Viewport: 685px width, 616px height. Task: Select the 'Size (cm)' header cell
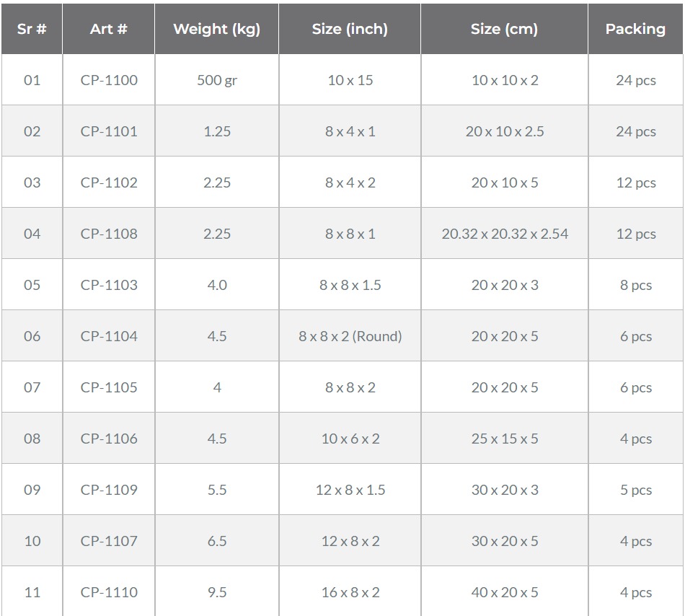click(x=504, y=29)
